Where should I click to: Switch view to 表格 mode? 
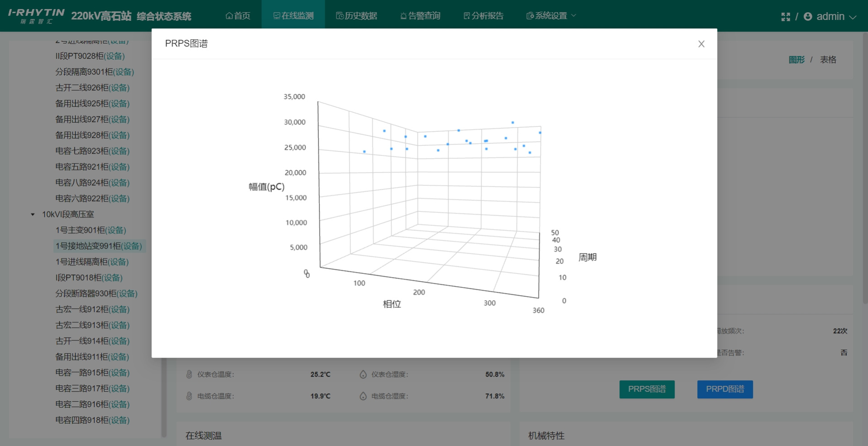(x=828, y=60)
